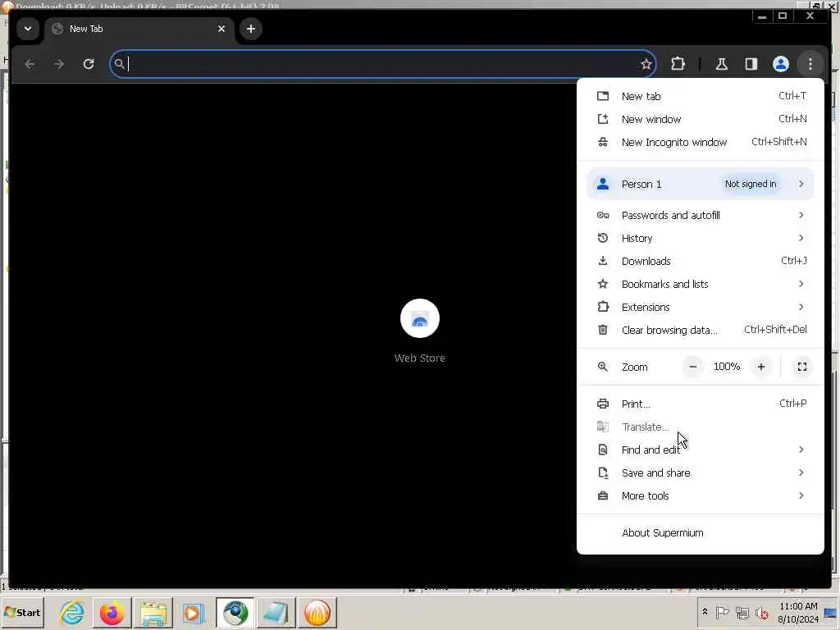Increase zoom with the plus button
Screen dimensions: 840x630
pyautogui.click(x=760, y=367)
